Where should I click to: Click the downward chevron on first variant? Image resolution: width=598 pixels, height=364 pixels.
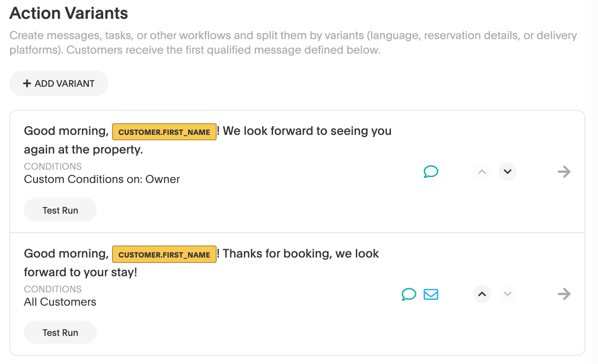pyautogui.click(x=506, y=172)
